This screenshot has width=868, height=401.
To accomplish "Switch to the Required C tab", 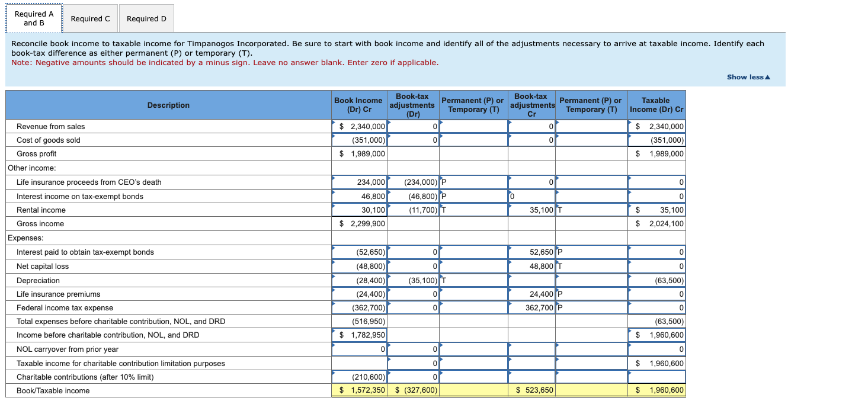I will pyautogui.click(x=90, y=18).
